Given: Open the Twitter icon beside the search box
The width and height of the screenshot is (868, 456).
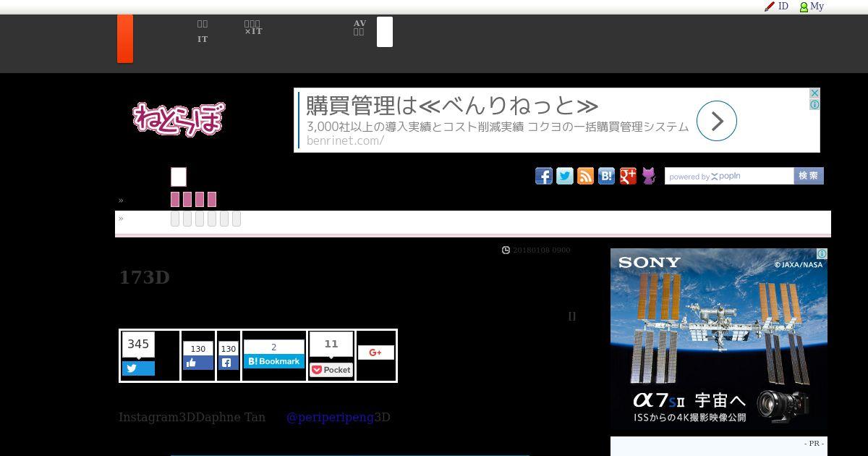Looking at the screenshot, I should point(565,176).
